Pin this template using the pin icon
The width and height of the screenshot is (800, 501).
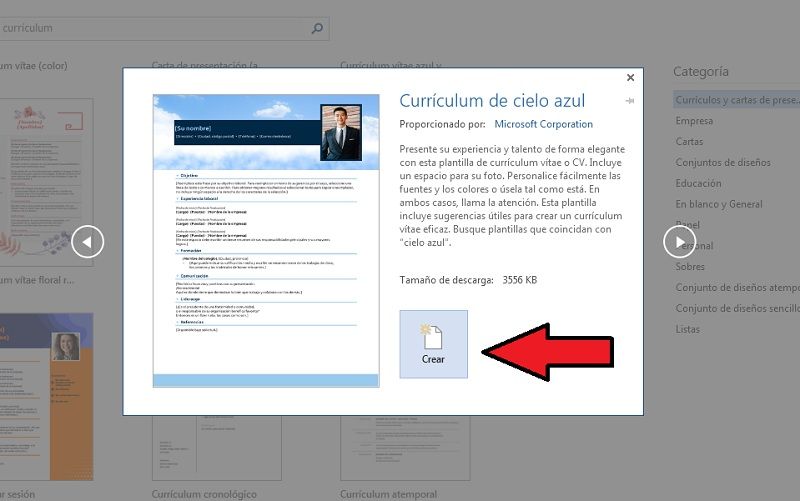(630, 101)
